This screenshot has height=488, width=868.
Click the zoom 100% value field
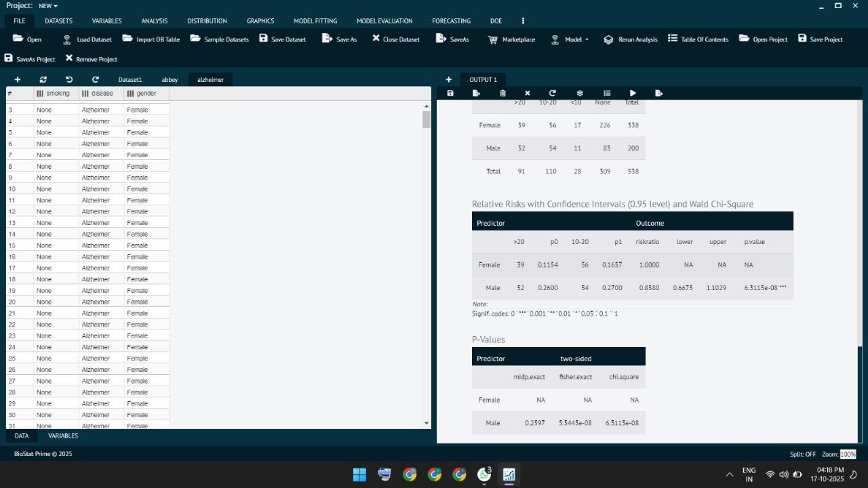click(x=848, y=454)
